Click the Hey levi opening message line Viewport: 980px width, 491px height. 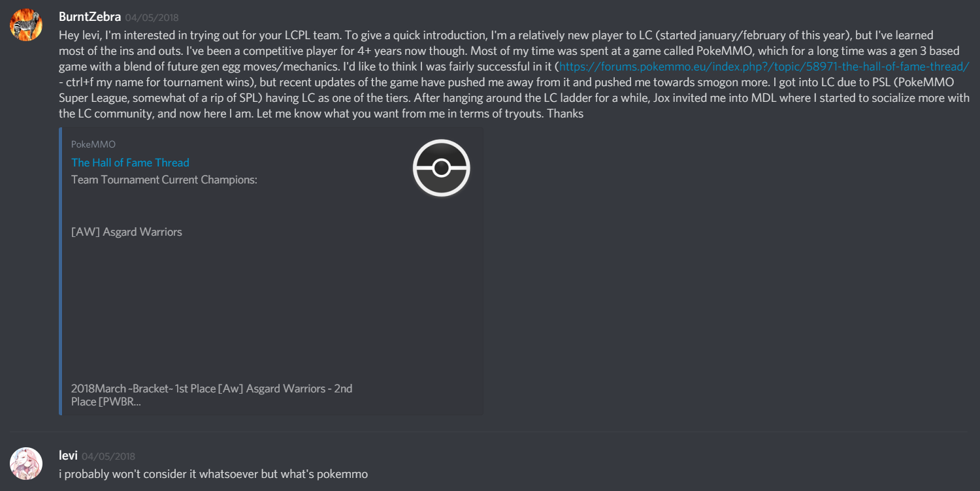tap(496, 35)
